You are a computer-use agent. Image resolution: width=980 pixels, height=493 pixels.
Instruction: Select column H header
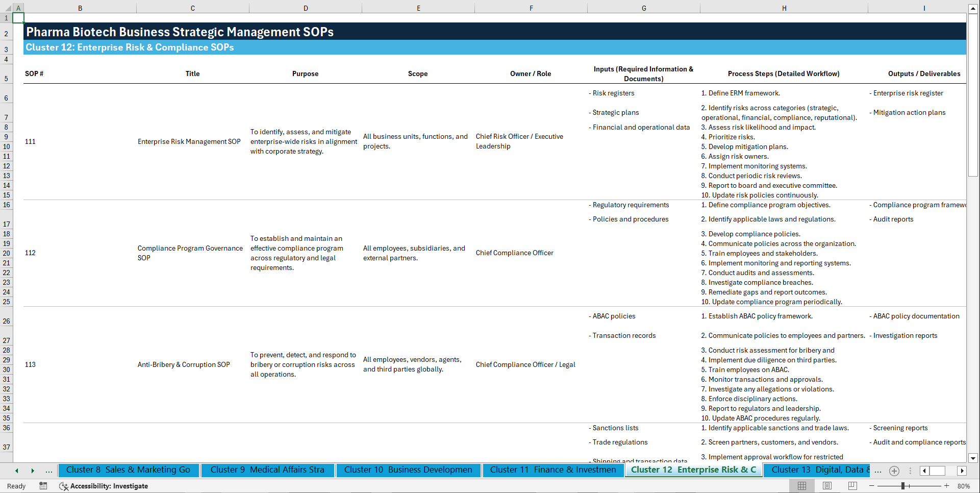(x=784, y=8)
